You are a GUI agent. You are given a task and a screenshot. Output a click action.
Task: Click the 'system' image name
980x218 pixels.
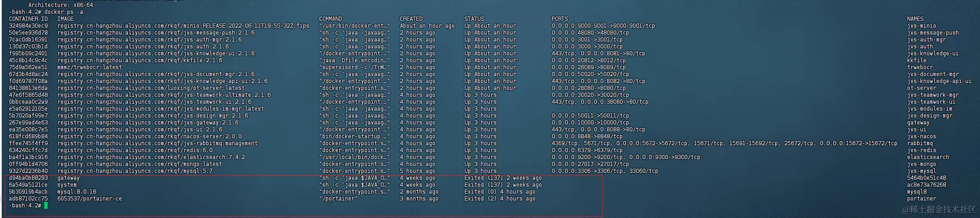point(67,185)
